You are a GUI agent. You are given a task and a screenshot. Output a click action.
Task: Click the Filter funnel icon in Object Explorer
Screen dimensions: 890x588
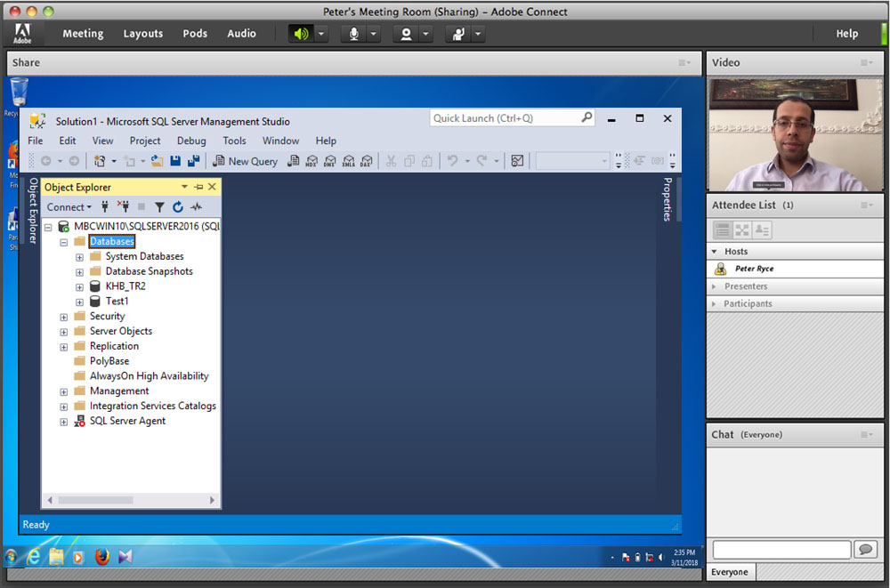[159, 207]
